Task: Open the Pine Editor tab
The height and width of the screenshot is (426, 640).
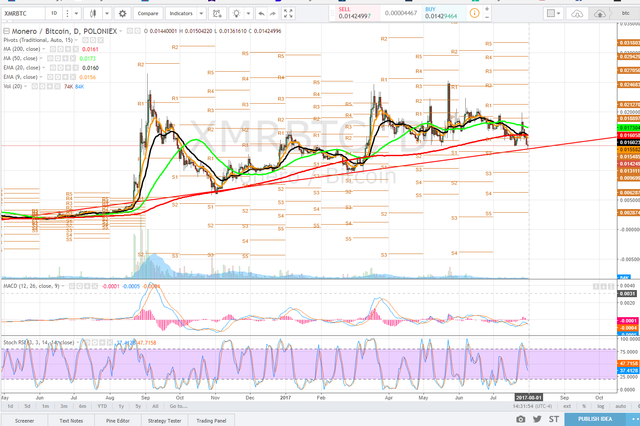Action: click(118, 421)
